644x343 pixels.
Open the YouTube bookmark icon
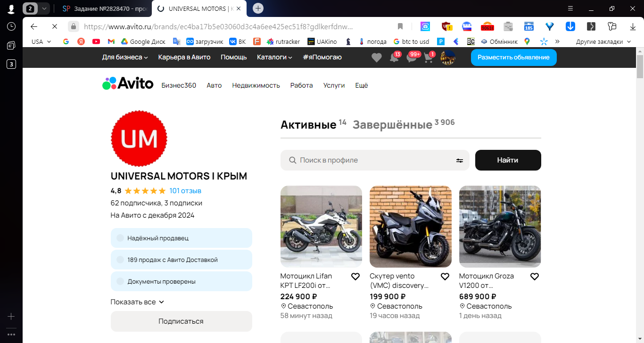pos(96,41)
